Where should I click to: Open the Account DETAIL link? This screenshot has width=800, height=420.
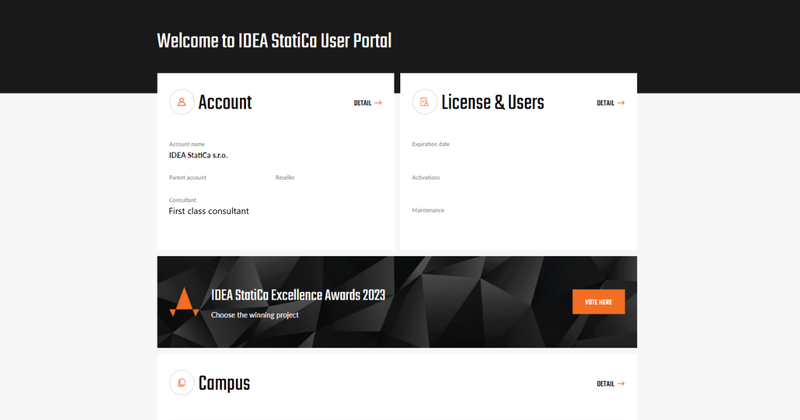pos(367,103)
